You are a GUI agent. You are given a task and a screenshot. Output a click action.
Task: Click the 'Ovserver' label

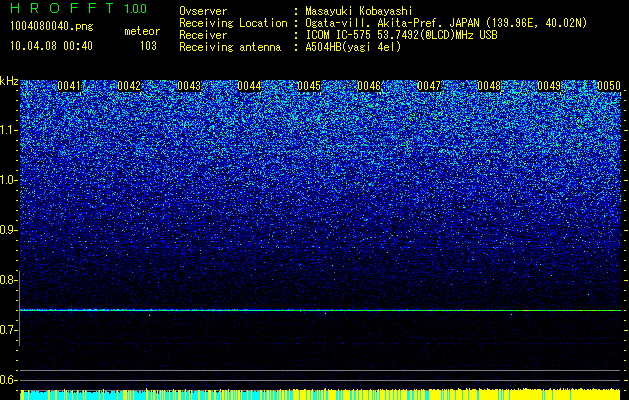pyautogui.click(x=203, y=11)
